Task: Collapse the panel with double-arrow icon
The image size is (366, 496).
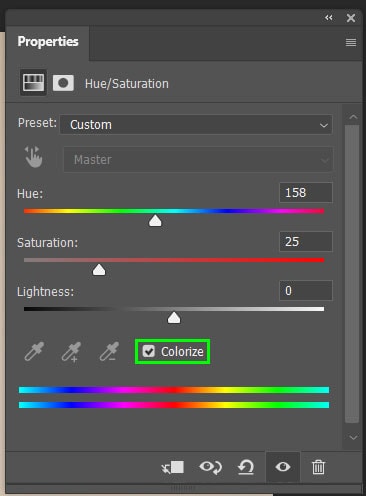Action: click(329, 18)
